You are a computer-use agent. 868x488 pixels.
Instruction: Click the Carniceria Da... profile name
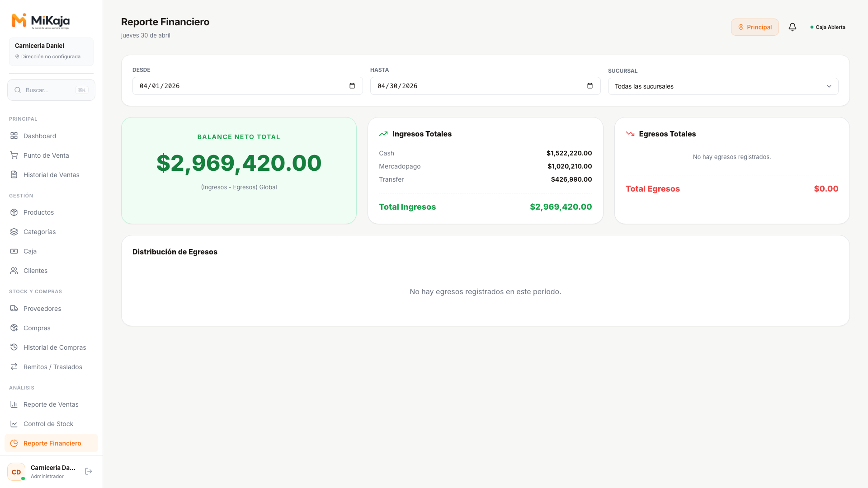(x=53, y=468)
